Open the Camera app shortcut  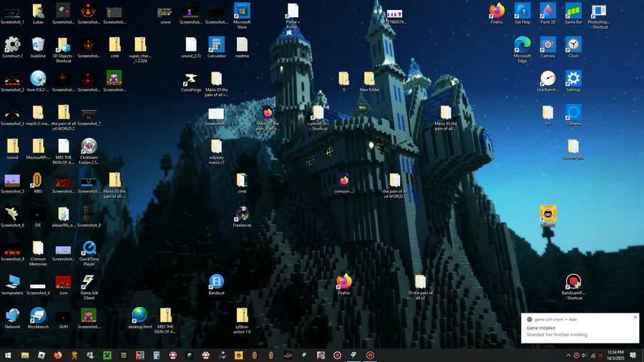547,47
